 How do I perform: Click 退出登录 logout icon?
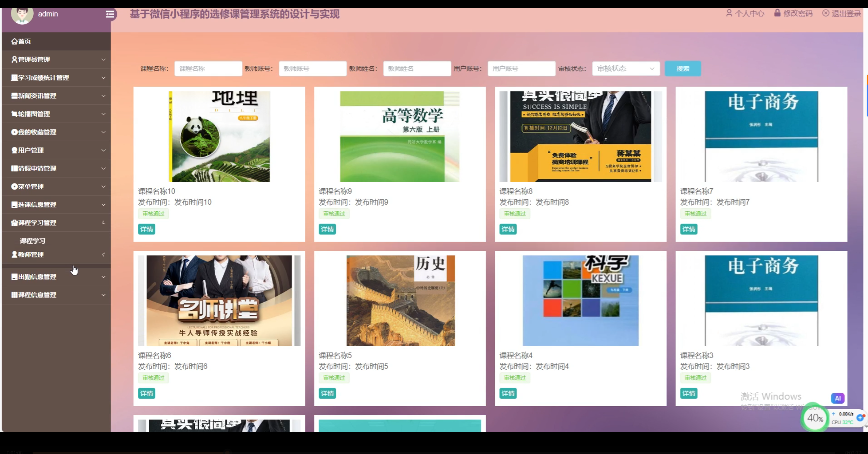[826, 13]
